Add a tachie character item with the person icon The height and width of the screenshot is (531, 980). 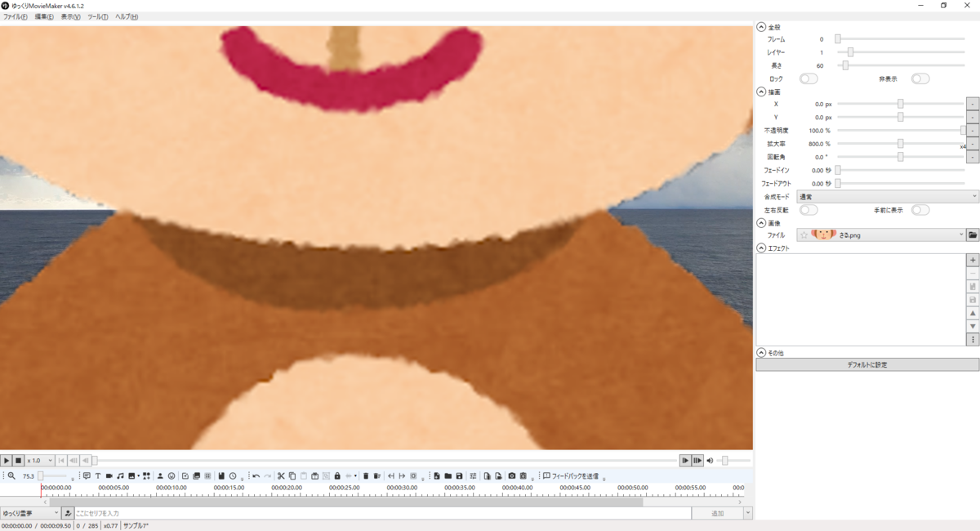(x=160, y=475)
